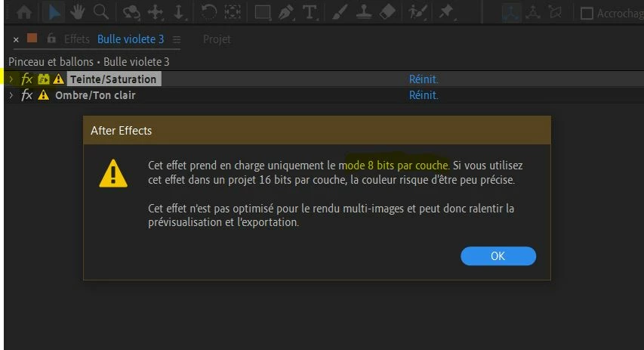Click the dialog's yellow warning triangle
Viewport: 644px width, 350px height.
point(113,174)
